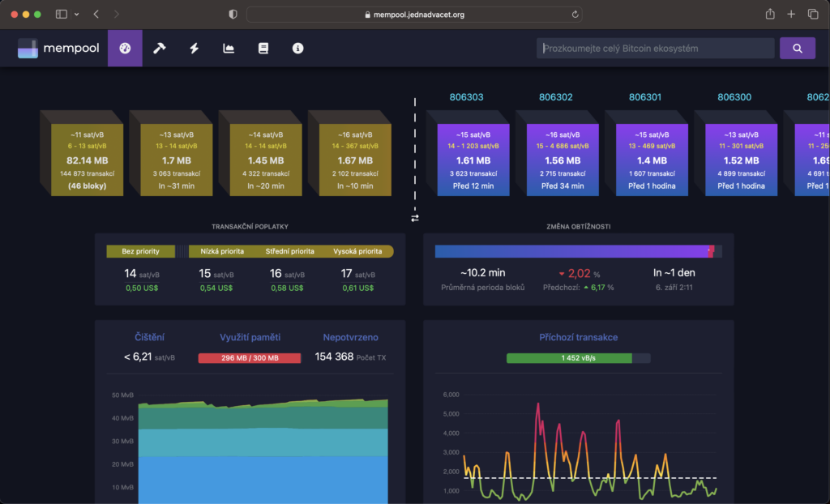The width and height of the screenshot is (830, 504).
Task: Click the Využití paměti link
Action: pos(250,337)
